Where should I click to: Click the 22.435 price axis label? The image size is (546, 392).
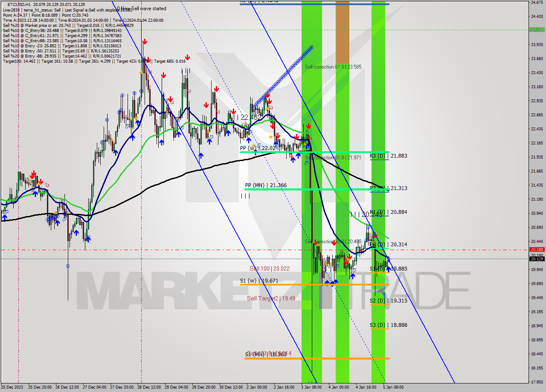[537, 129]
